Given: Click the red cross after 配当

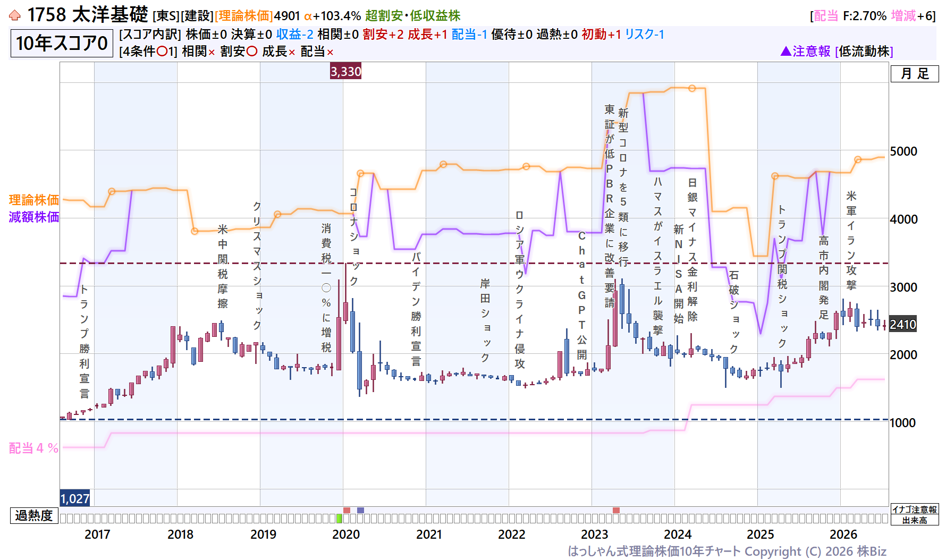Looking at the screenshot, I should point(330,52).
